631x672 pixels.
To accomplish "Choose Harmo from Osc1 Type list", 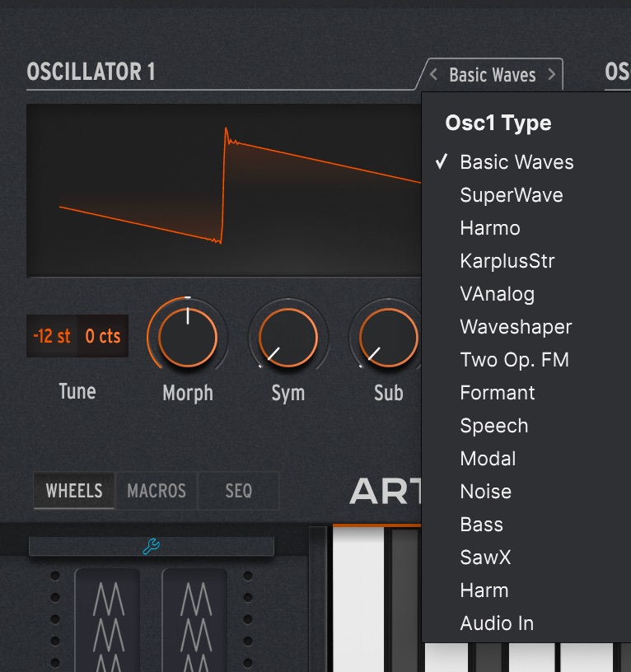I will click(490, 228).
